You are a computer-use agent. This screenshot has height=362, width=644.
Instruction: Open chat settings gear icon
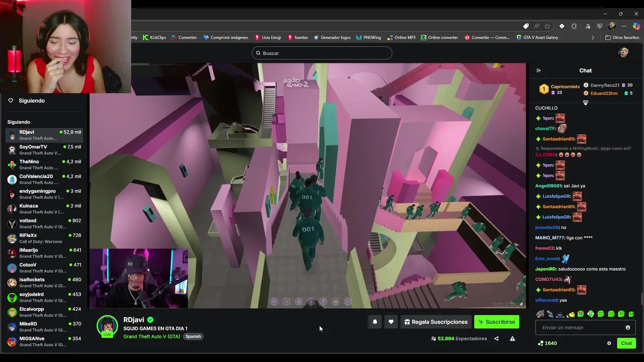click(609, 343)
